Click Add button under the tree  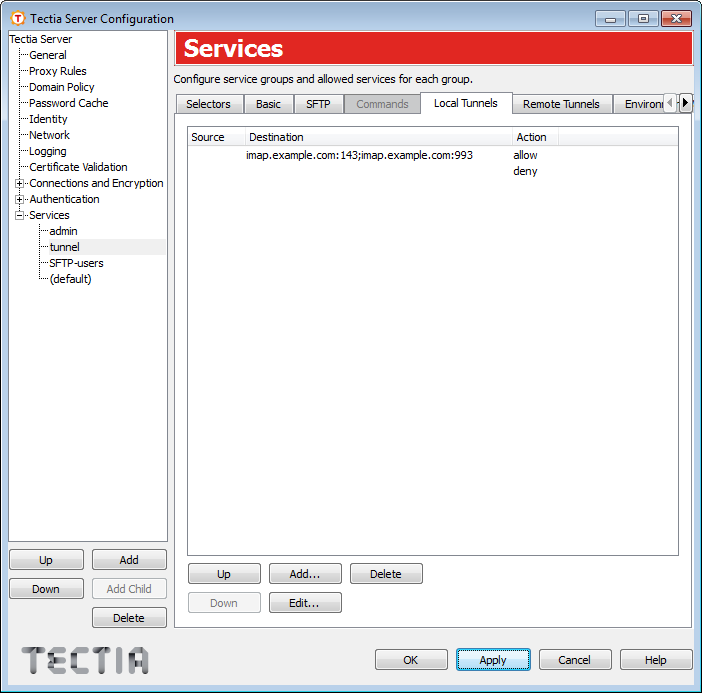tap(129, 560)
